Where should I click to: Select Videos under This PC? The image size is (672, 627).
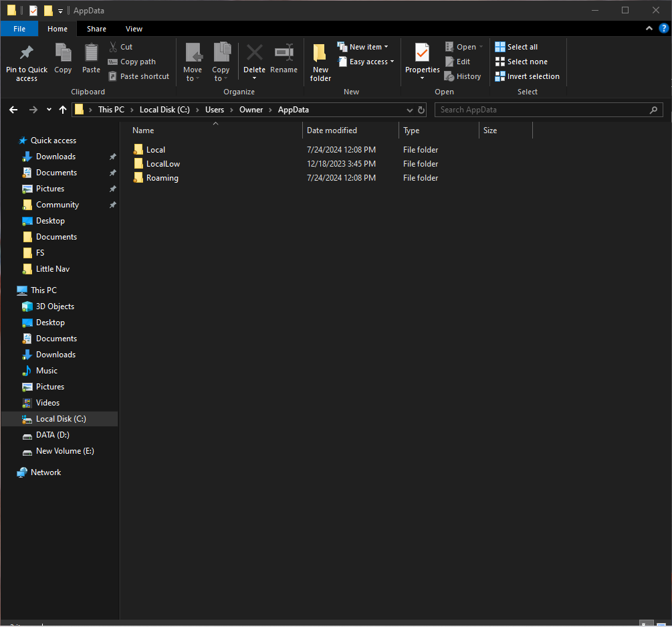click(x=47, y=403)
